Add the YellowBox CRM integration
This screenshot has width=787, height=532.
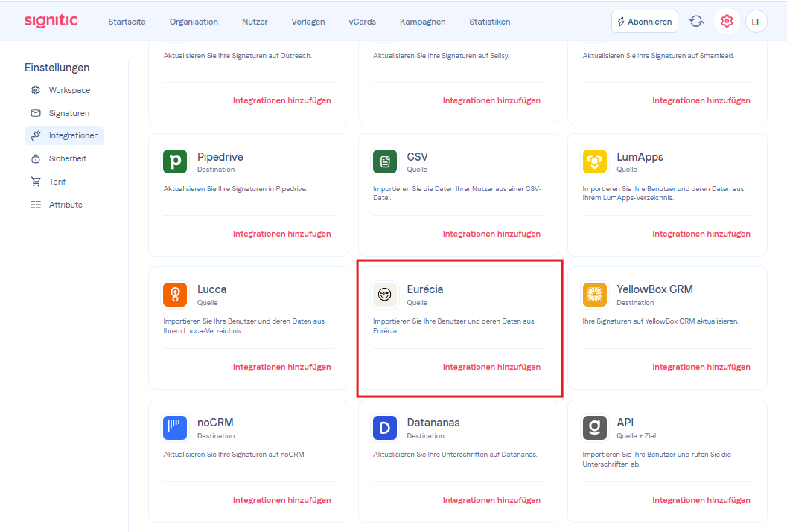coord(701,367)
